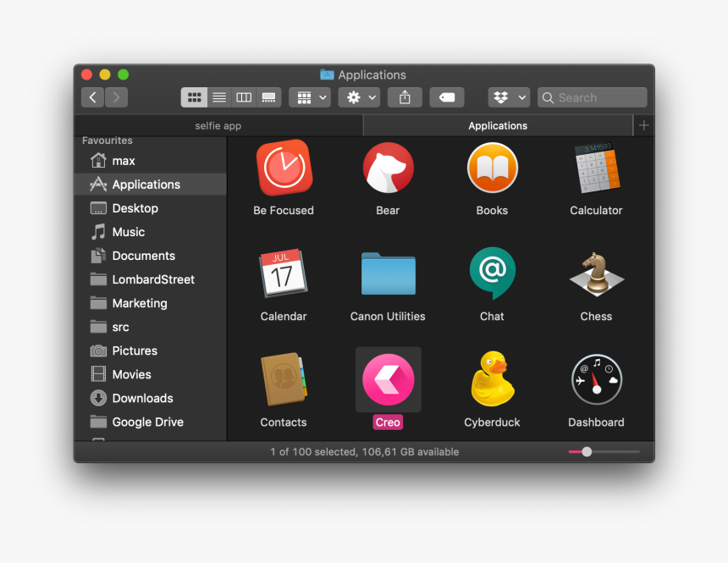The height and width of the screenshot is (563, 728).
Task: Click the Canon Utilities label
Action: (388, 317)
